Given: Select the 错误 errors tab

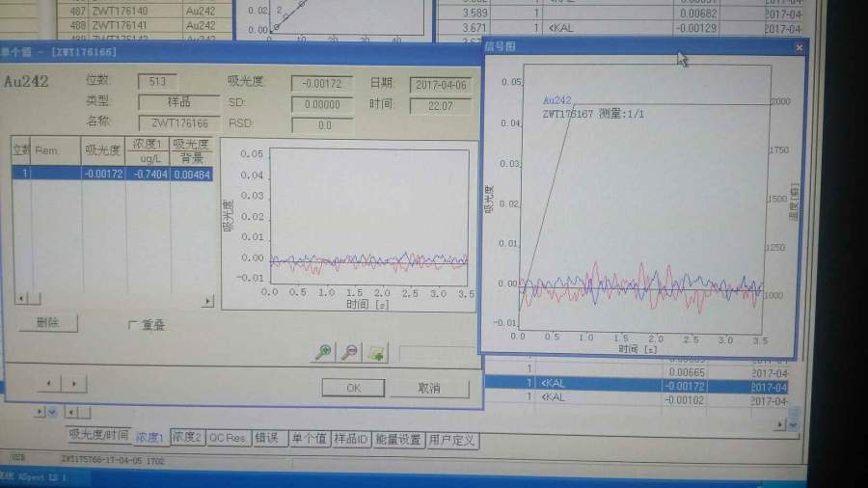Looking at the screenshot, I should [x=268, y=438].
